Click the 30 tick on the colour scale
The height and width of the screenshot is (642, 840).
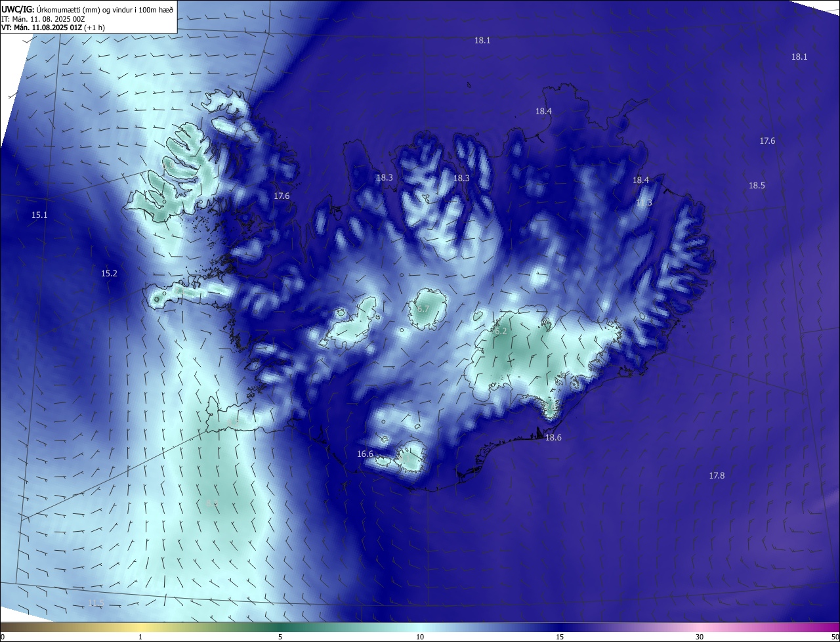[x=700, y=637]
